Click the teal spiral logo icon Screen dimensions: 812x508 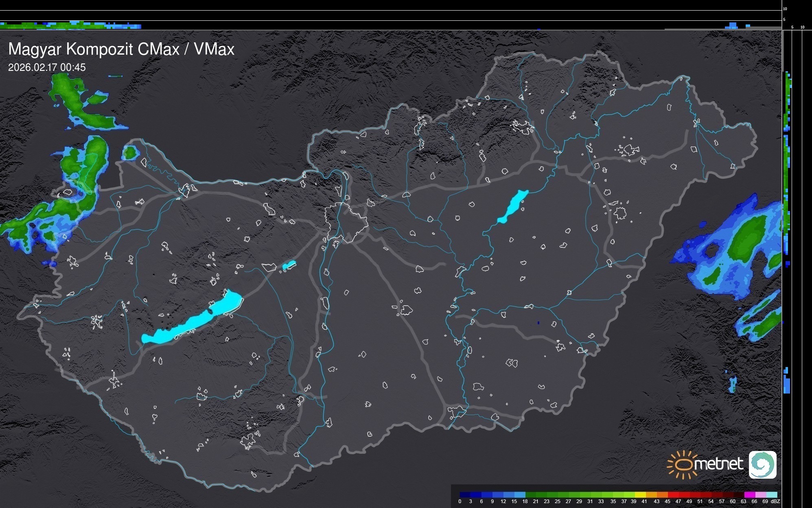(x=762, y=464)
